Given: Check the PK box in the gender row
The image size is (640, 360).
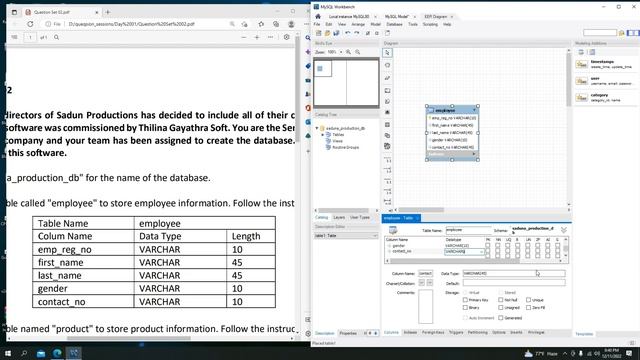Looking at the screenshot, I should [x=487, y=246].
